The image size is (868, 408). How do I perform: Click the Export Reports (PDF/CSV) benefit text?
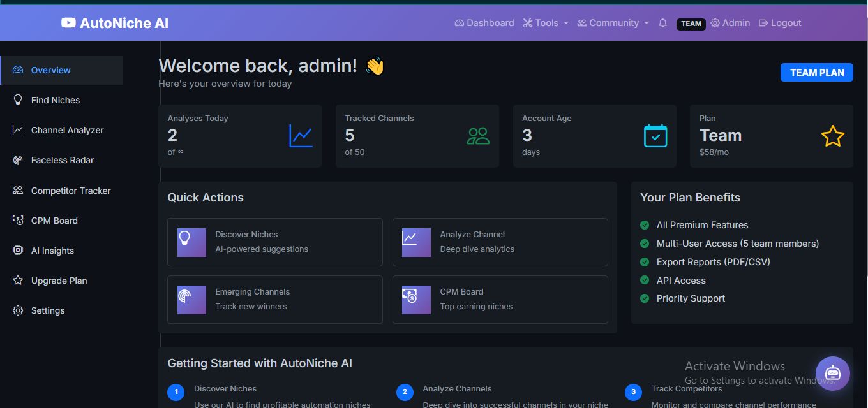(714, 262)
